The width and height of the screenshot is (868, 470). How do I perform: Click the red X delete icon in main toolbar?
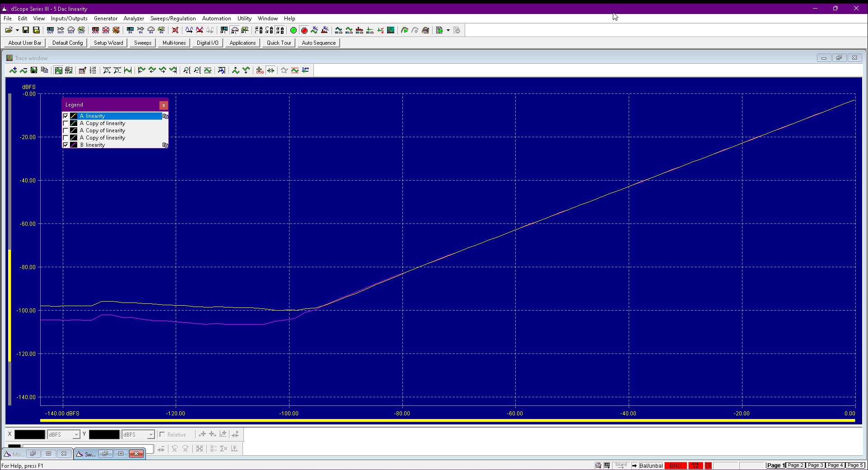point(175,30)
